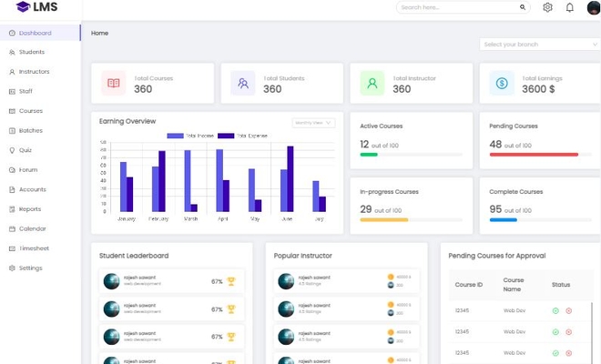Image resolution: width=601 pixels, height=364 pixels.
Task: Approve the first pending course with green check
Action: (555, 311)
